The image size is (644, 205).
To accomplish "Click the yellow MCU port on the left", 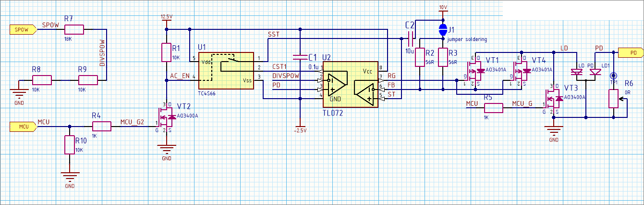I will click(x=24, y=127).
